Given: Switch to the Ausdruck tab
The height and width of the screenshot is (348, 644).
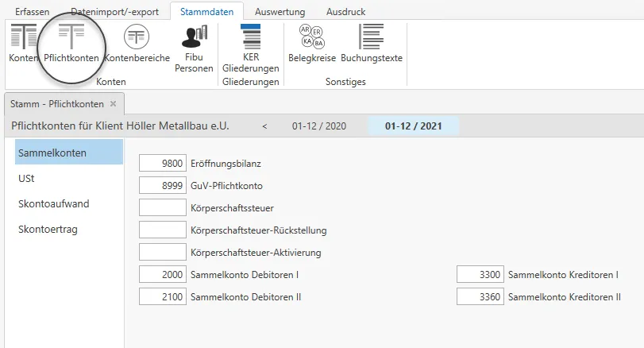Looking at the screenshot, I should pos(345,11).
